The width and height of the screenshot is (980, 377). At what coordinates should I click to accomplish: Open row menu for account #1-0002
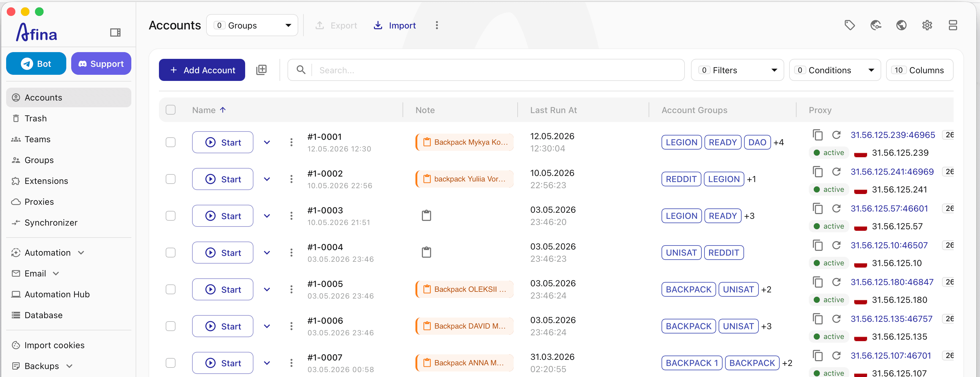pyautogui.click(x=291, y=179)
